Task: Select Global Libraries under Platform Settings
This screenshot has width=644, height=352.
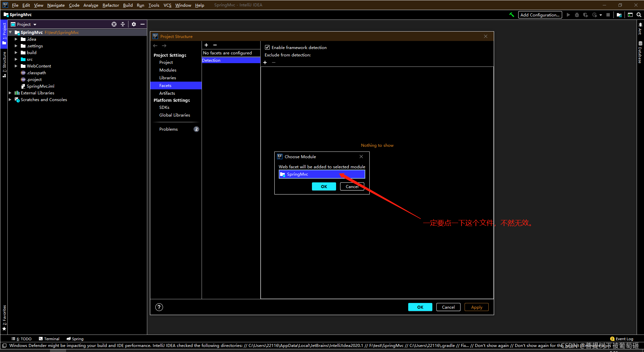Action: click(175, 115)
